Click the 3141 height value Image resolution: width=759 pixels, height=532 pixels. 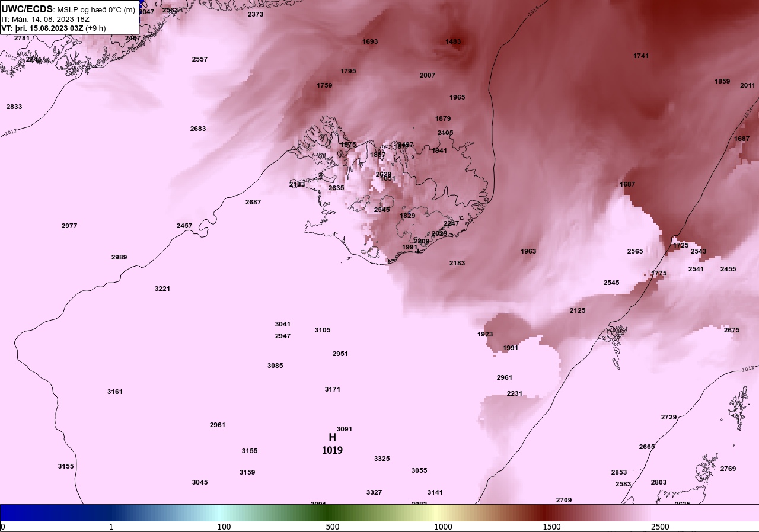coord(435,492)
